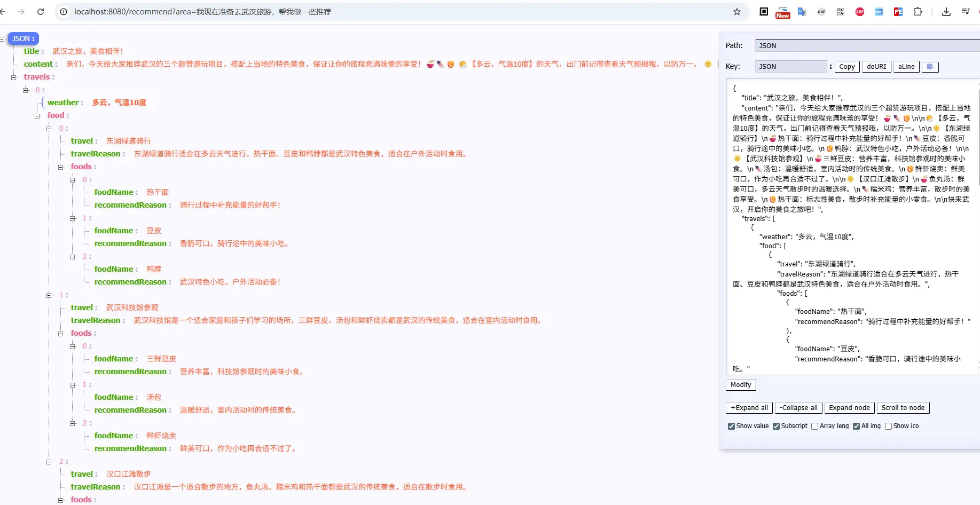The width and height of the screenshot is (980, 505).
Task: Open the browser Downloads icon
Action: pos(946,12)
